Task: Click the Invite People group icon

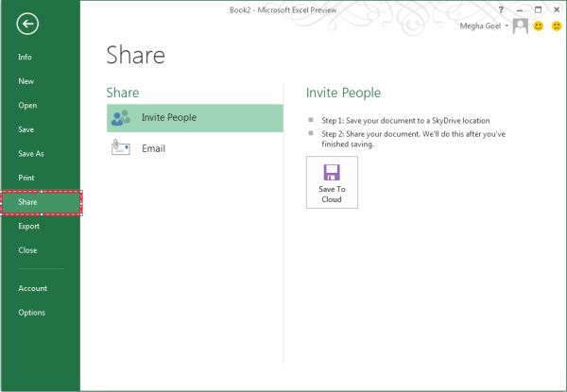Action: click(x=121, y=118)
